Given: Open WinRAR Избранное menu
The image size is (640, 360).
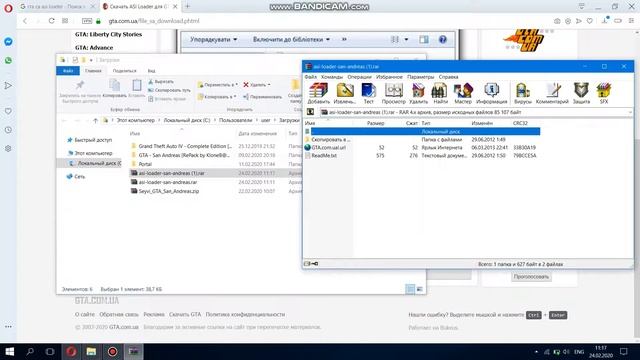Looking at the screenshot, I should pyautogui.click(x=389, y=77).
